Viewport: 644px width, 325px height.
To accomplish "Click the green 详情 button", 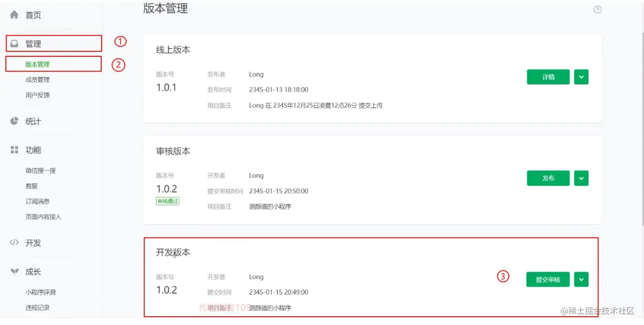I will click(x=548, y=77).
